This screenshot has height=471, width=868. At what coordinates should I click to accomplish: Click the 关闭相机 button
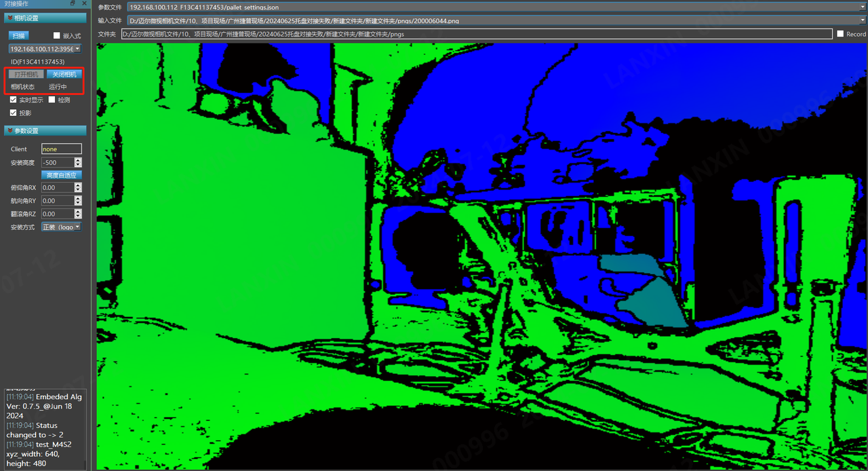(64, 74)
